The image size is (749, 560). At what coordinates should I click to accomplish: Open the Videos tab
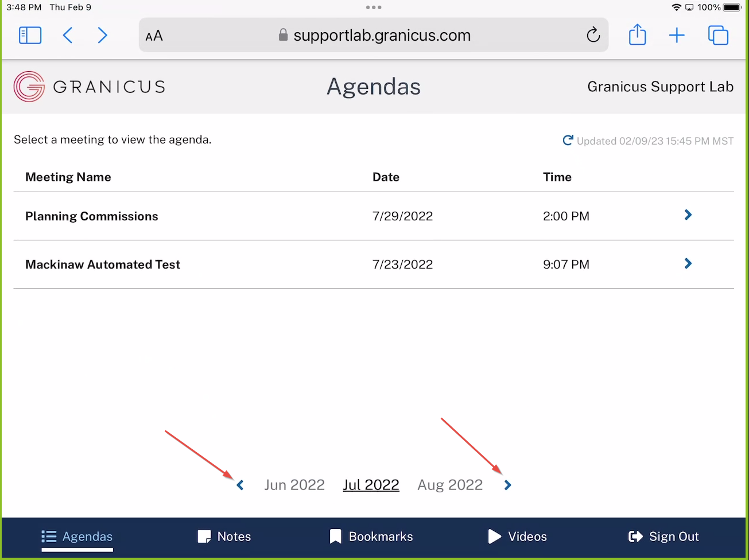point(517,537)
